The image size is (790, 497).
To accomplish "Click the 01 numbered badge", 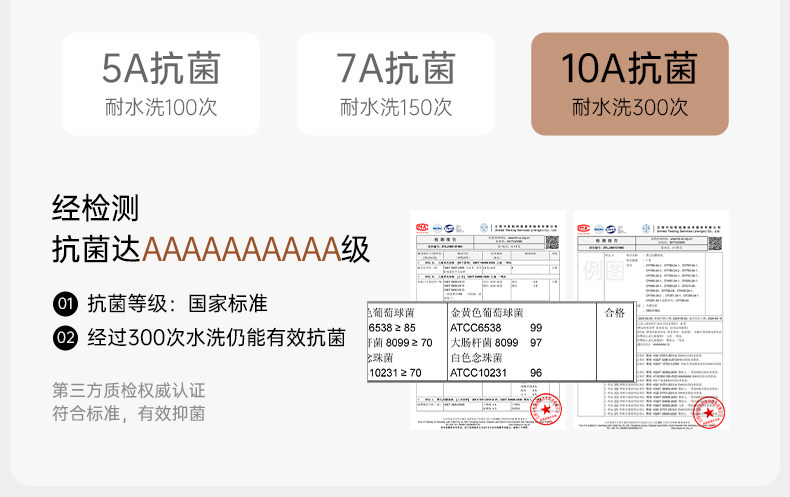I will 65,303.
